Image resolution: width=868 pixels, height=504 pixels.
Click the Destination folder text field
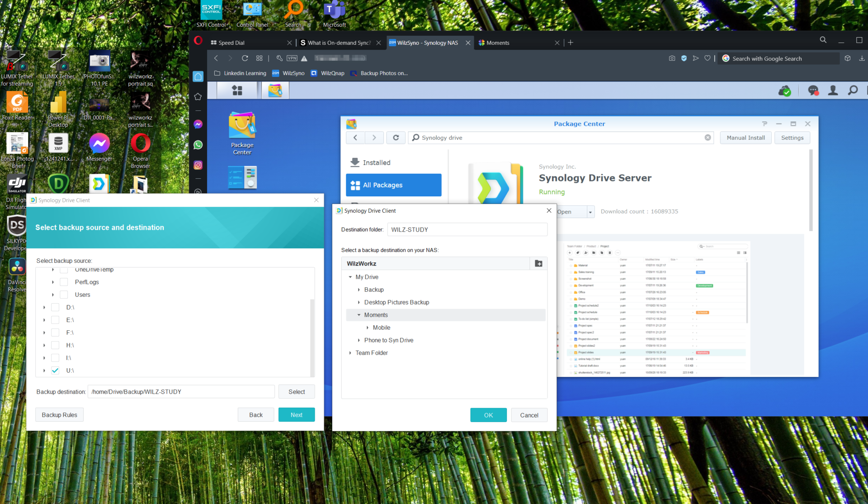click(x=467, y=229)
